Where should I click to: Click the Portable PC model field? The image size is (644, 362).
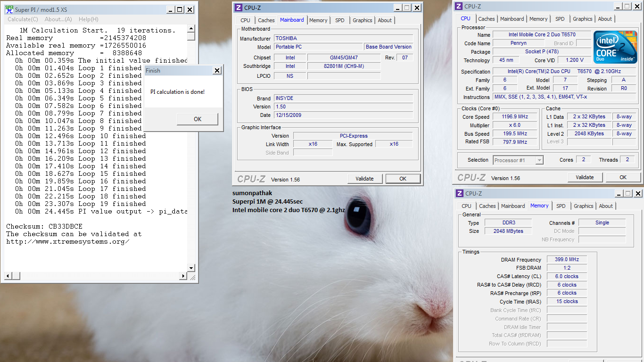coord(318,47)
